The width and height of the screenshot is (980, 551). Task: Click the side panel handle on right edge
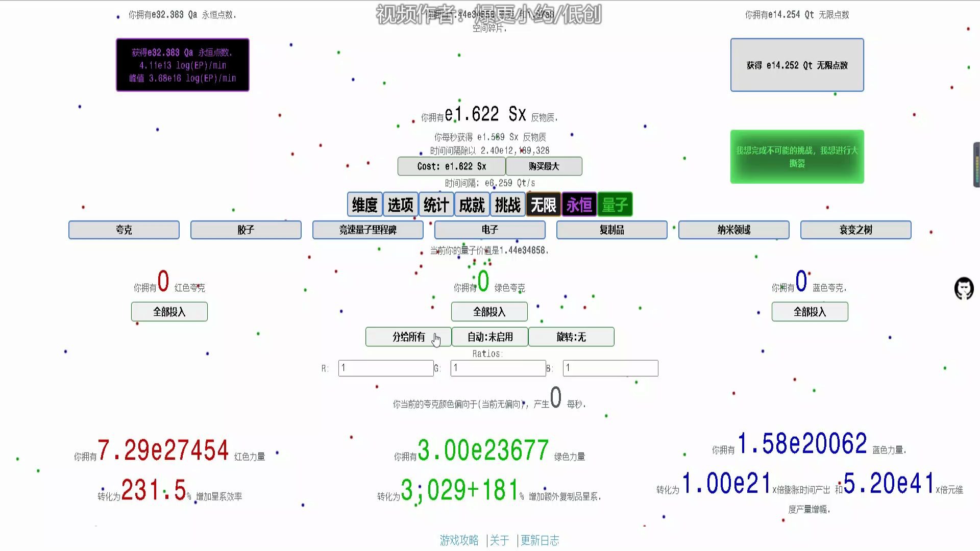[x=976, y=165]
